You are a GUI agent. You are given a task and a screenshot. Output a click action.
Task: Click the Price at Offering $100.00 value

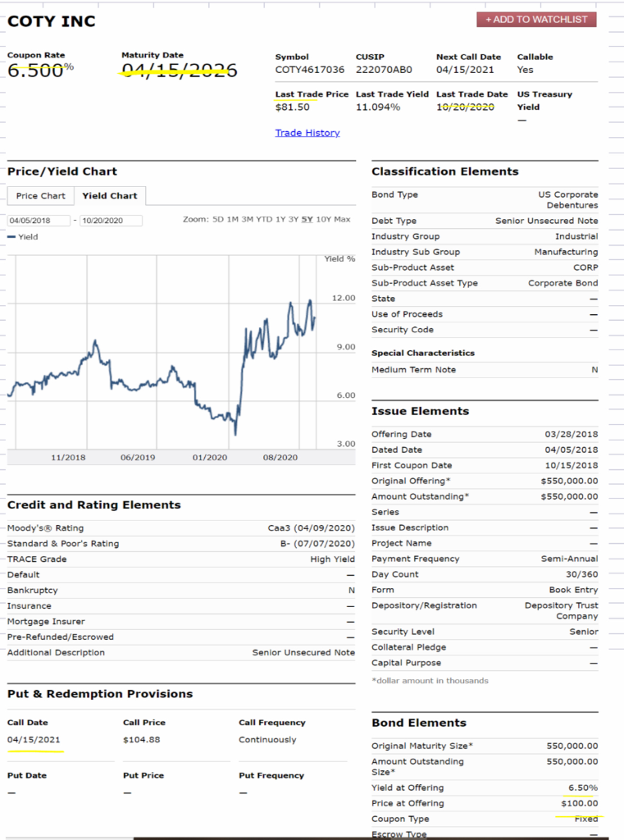point(580,804)
